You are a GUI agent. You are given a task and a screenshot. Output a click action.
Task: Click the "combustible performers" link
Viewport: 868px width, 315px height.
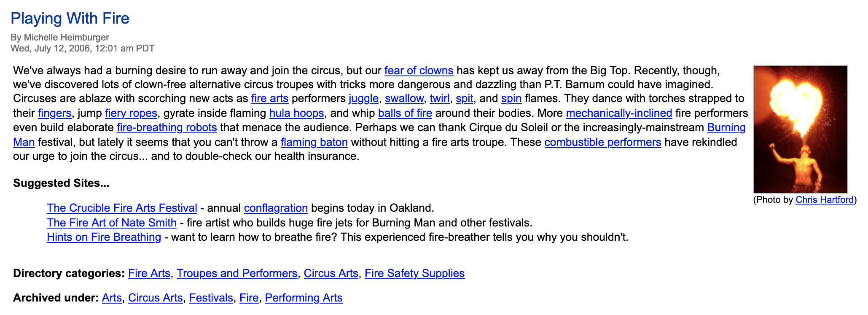(x=602, y=143)
